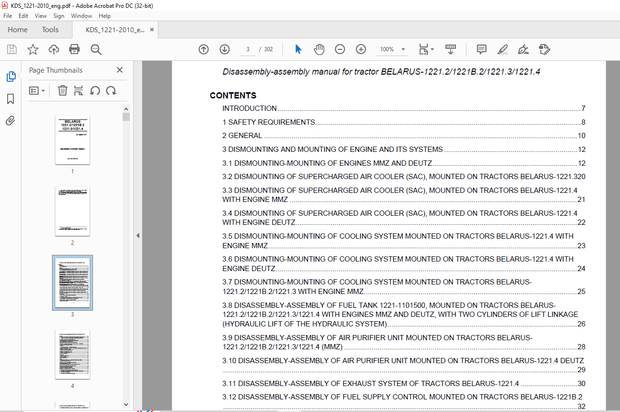The width and height of the screenshot is (620, 412).
Task: Select page 1 thumbnail
Action: [x=72, y=140]
